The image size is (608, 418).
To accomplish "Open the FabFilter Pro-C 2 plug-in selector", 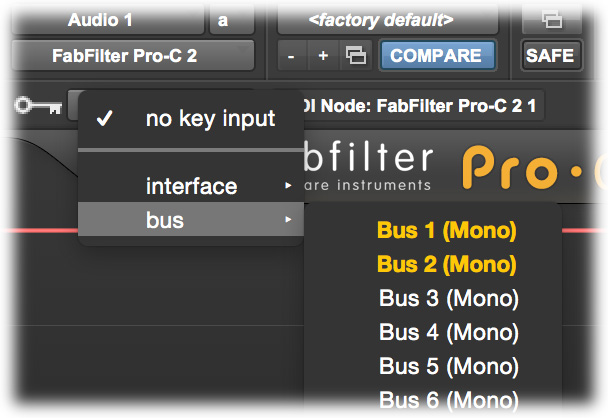I will [x=133, y=56].
